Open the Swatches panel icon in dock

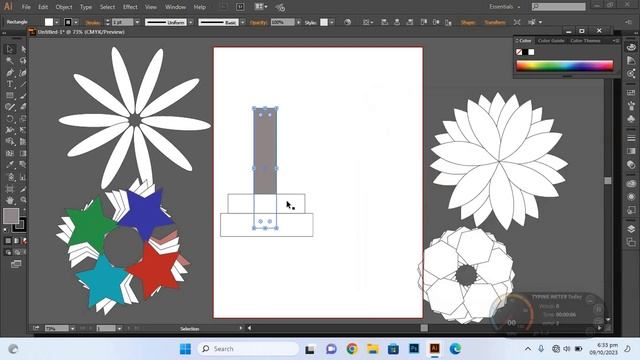(631, 93)
